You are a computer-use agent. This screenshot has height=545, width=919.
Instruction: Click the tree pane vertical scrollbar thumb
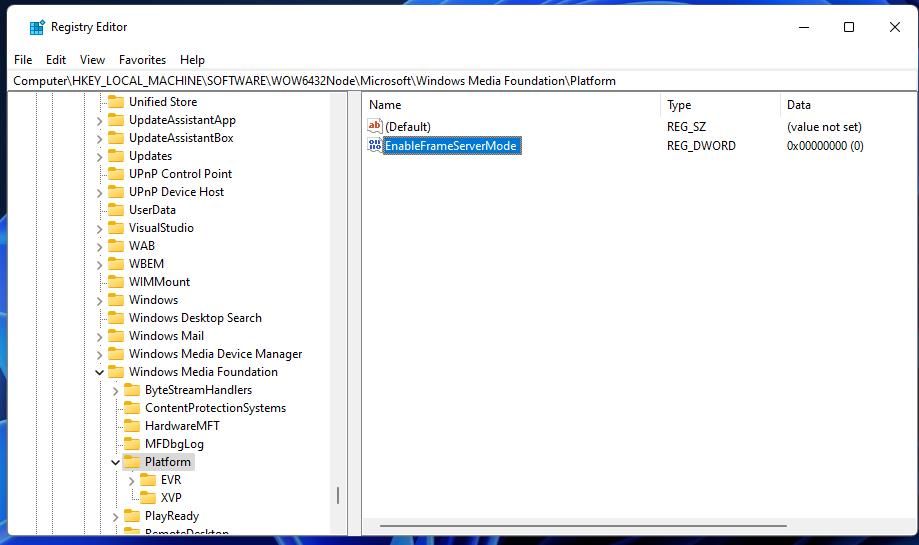click(x=338, y=495)
